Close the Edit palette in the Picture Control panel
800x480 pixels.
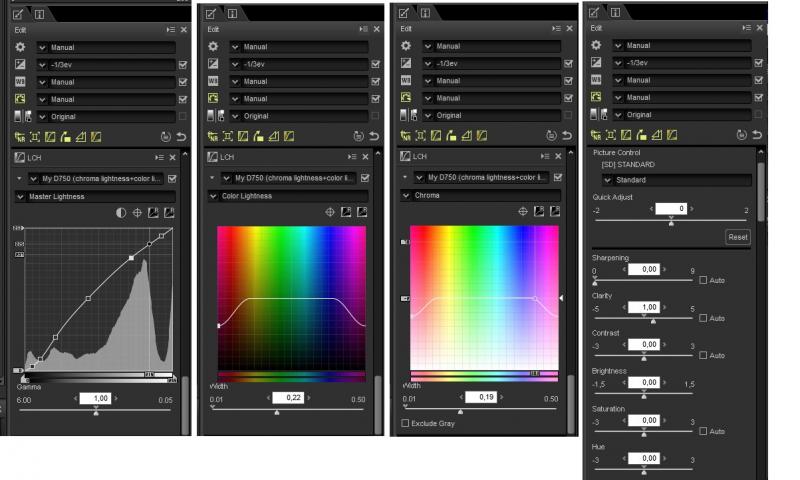(760, 28)
